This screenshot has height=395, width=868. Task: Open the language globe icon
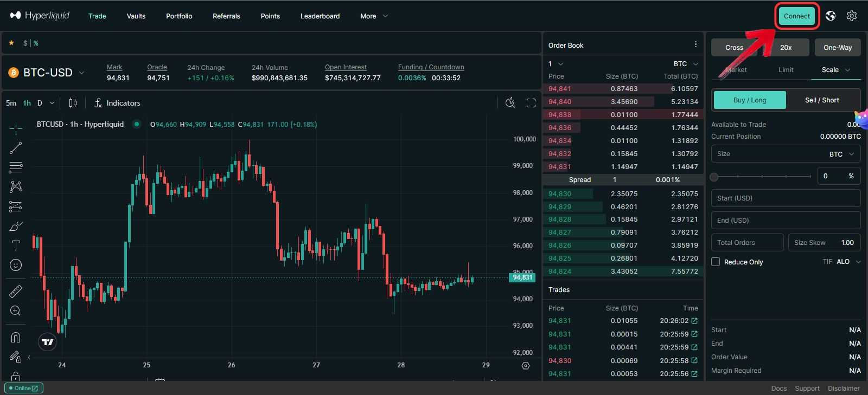831,16
